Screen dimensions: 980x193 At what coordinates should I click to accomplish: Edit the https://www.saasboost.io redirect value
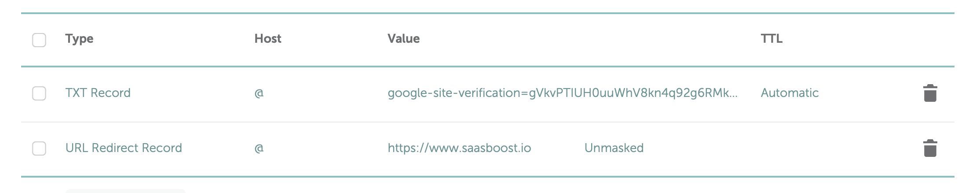tap(459, 148)
